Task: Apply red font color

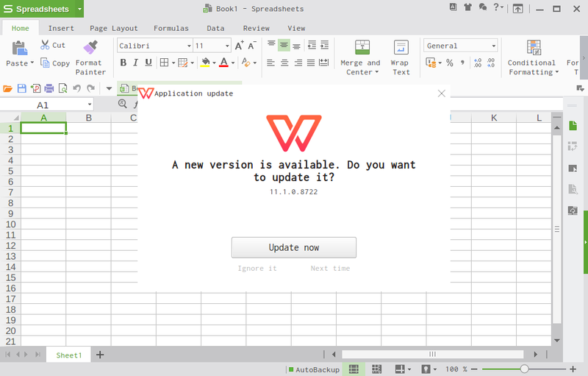Action: [223, 63]
